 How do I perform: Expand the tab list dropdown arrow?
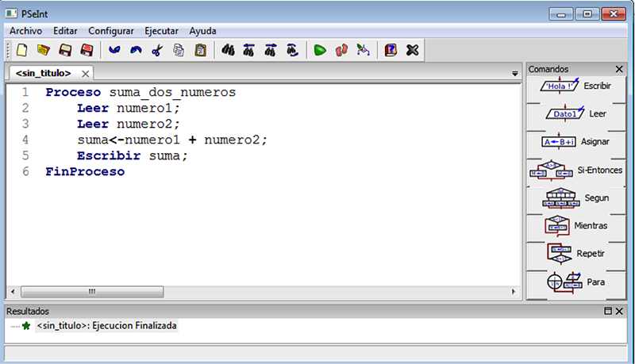(x=515, y=73)
